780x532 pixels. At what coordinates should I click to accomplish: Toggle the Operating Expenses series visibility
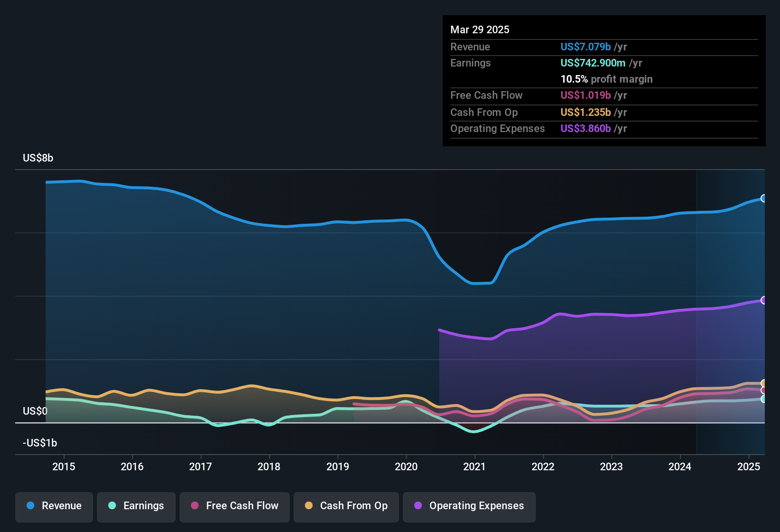click(469, 506)
